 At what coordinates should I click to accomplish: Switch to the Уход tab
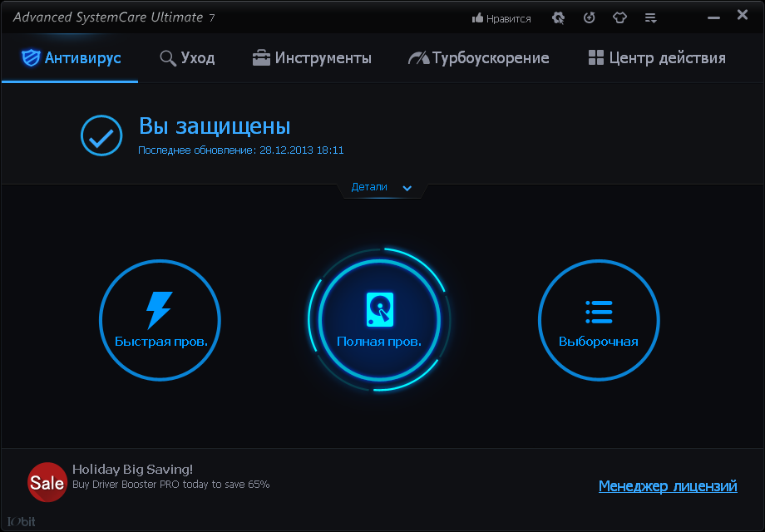click(185, 58)
